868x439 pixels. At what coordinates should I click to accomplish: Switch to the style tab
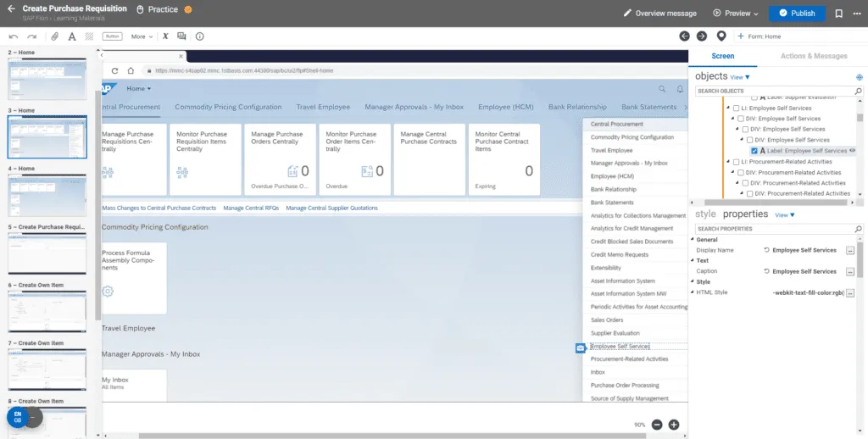tap(705, 214)
